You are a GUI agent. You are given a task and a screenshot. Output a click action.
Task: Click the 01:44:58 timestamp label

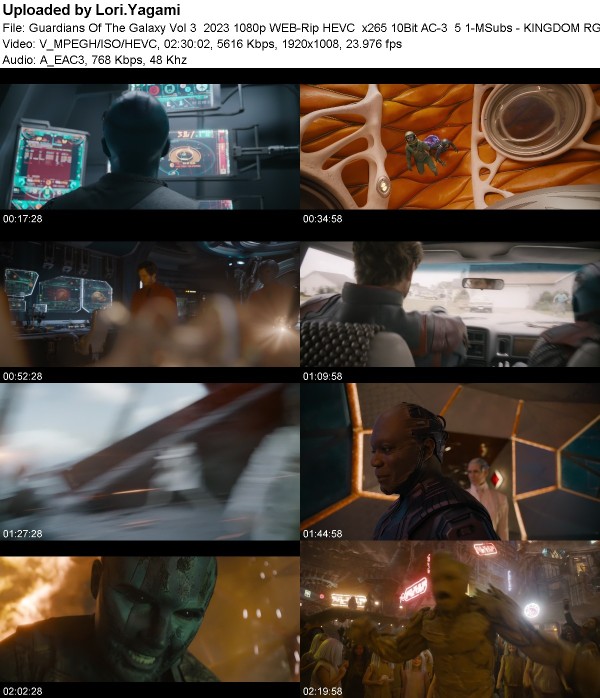[x=323, y=533]
